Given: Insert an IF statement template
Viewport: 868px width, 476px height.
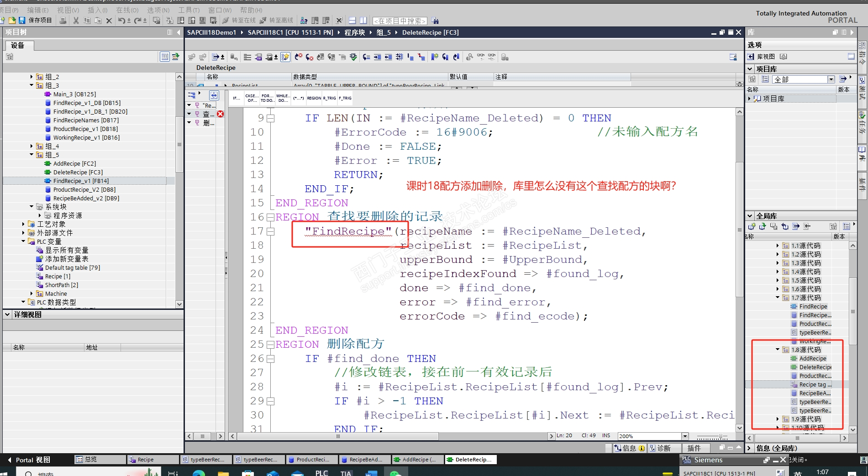Looking at the screenshot, I should 236,98.
